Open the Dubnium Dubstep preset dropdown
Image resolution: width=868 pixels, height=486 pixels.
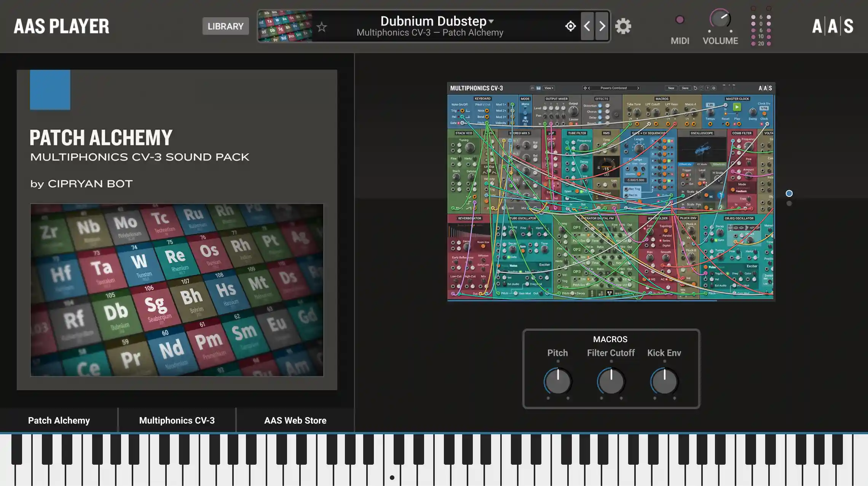tap(437, 21)
